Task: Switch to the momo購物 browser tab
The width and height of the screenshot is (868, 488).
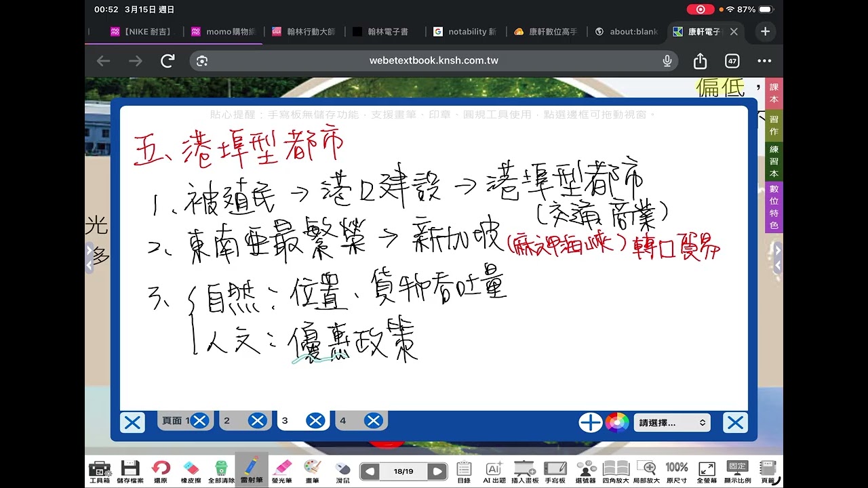Action: tap(224, 31)
